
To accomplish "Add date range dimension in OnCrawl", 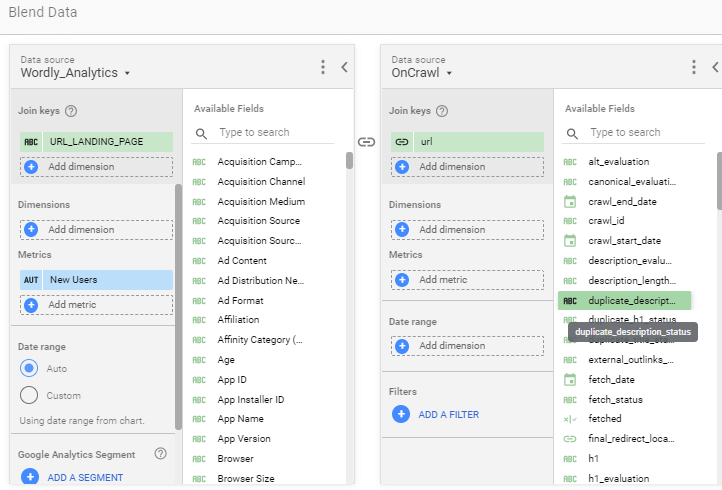I will coord(467,346).
